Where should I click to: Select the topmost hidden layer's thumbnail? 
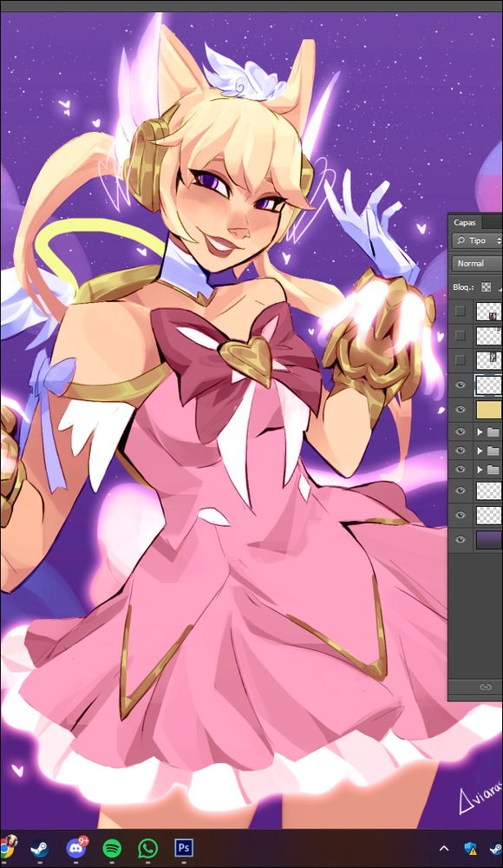[489, 312]
